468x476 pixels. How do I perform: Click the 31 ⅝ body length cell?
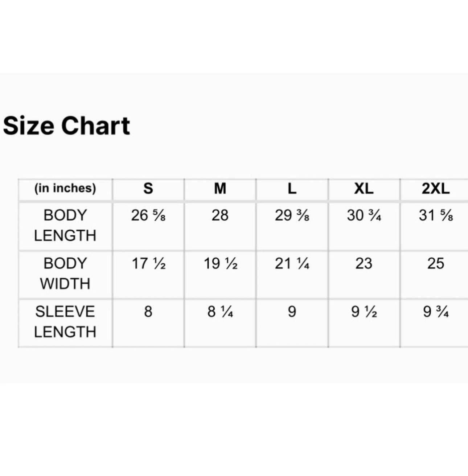(x=435, y=216)
